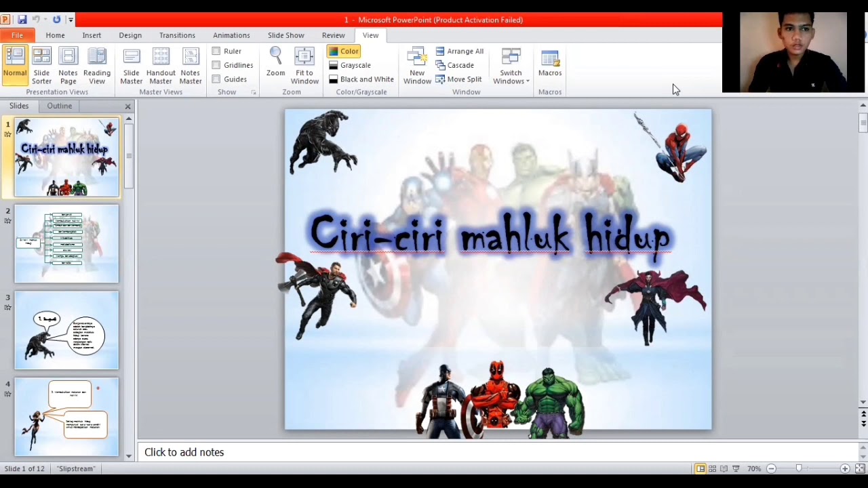Open Reading View from the ribbon
Viewport: 868px width, 488px height.
[x=97, y=66]
